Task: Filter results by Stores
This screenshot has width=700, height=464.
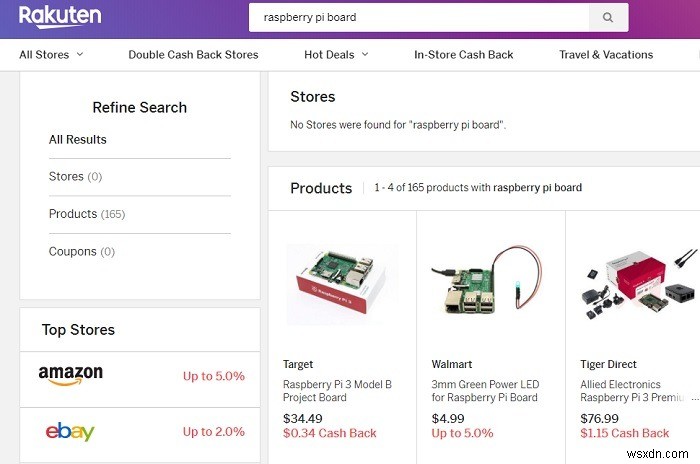Action: pos(75,176)
